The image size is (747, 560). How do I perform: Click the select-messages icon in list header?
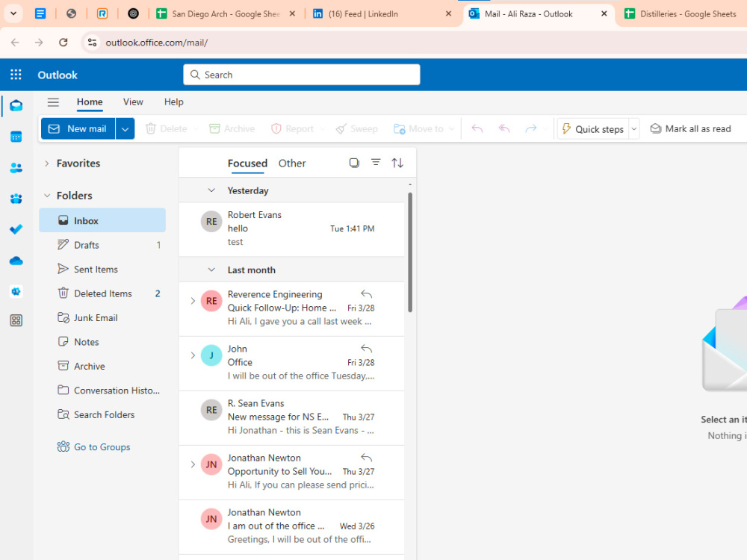click(x=354, y=163)
